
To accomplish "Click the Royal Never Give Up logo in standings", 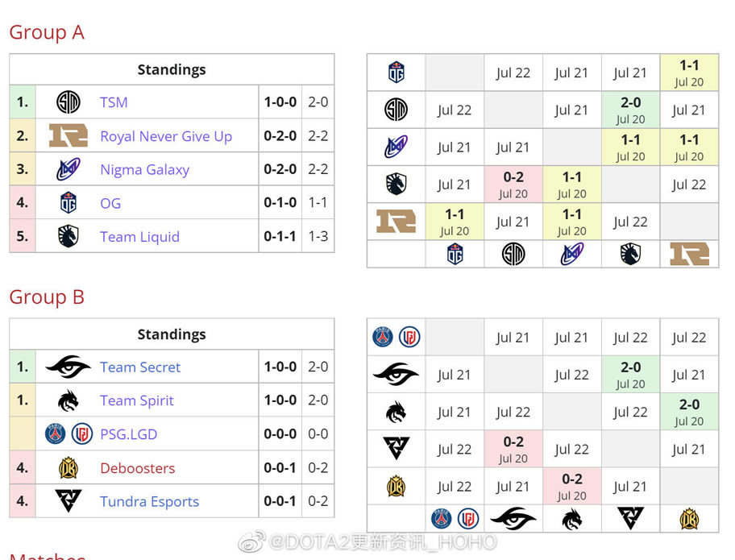I will [x=69, y=136].
